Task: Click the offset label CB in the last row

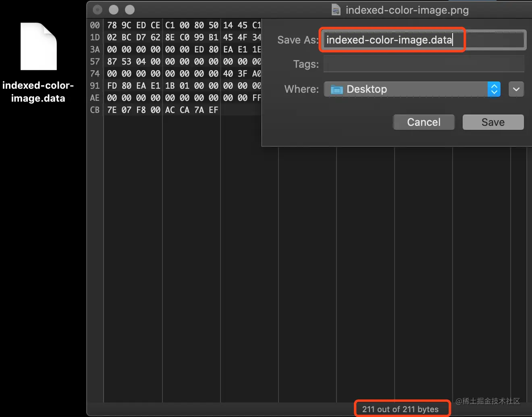Action: (95, 110)
